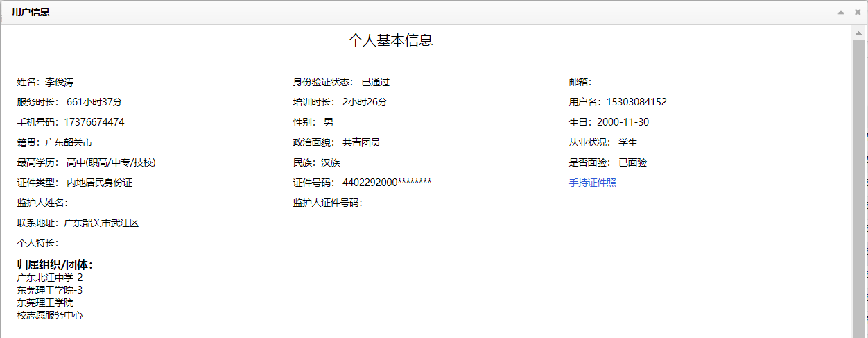Click the 归属组织/团体 section heading

point(55,264)
